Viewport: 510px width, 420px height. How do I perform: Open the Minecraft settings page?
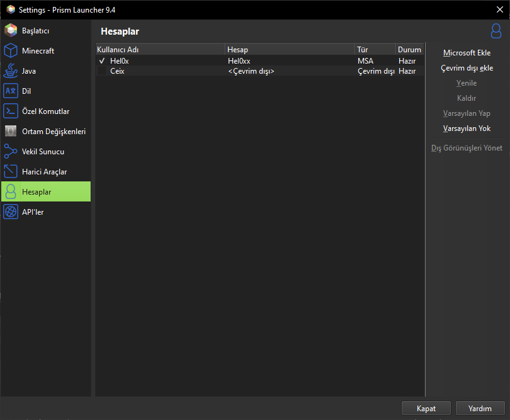46,51
